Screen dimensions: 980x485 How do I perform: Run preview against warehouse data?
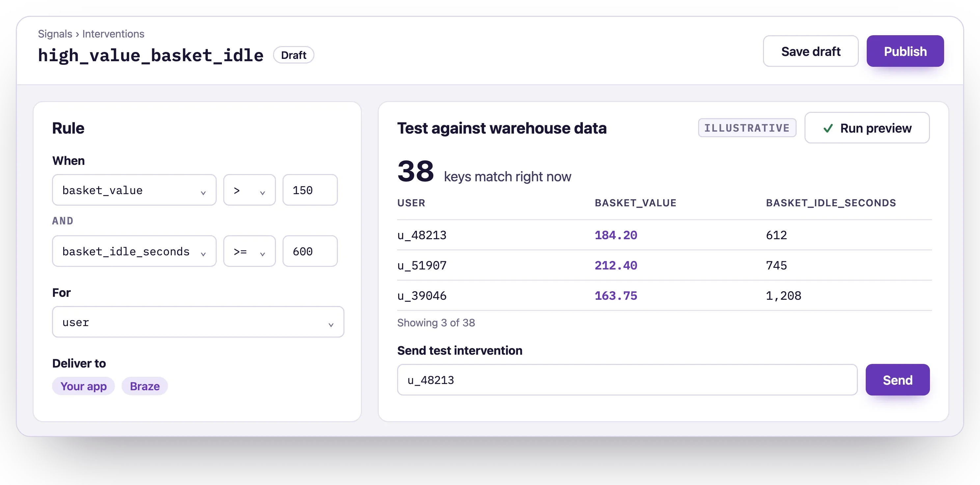coord(867,128)
